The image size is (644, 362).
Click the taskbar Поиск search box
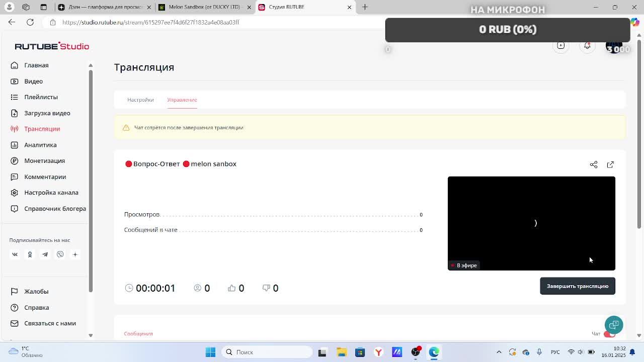(x=267, y=352)
